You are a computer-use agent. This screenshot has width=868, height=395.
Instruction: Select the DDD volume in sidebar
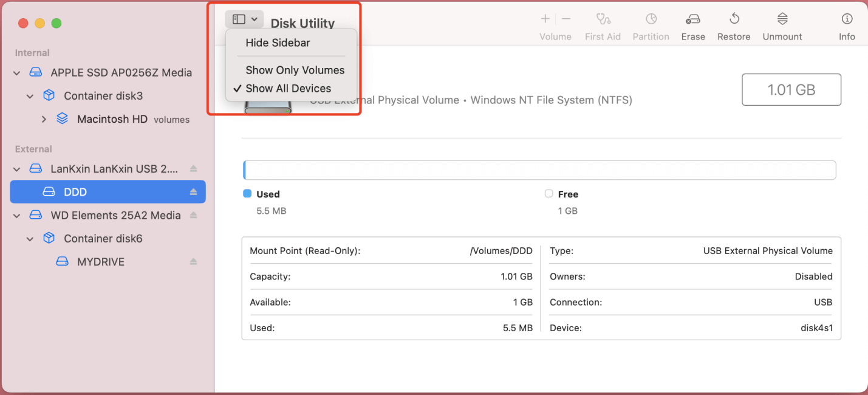point(75,192)
